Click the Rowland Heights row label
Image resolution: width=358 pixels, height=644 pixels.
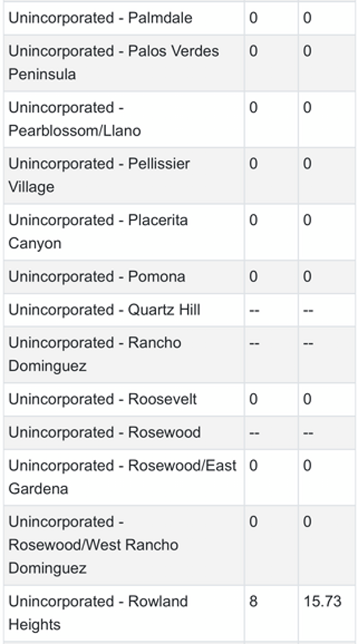click(98, 612)
